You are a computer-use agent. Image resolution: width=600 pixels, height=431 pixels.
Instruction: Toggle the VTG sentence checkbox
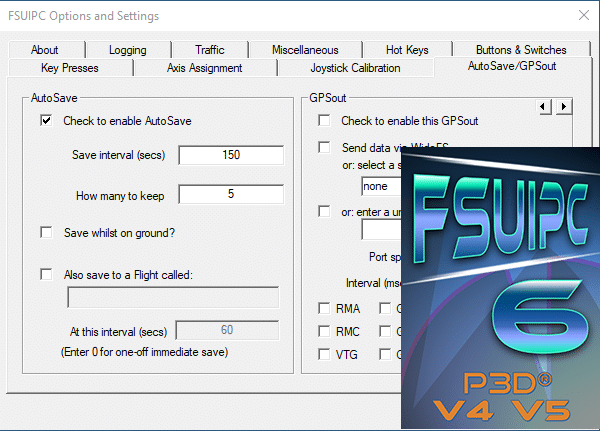tap(324, 354)
